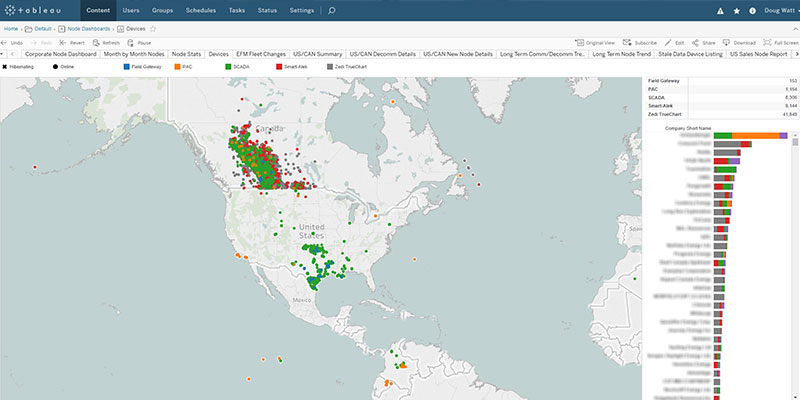Select the Hibernating X legend marker
Screen dimensions: 800x400
4,66
